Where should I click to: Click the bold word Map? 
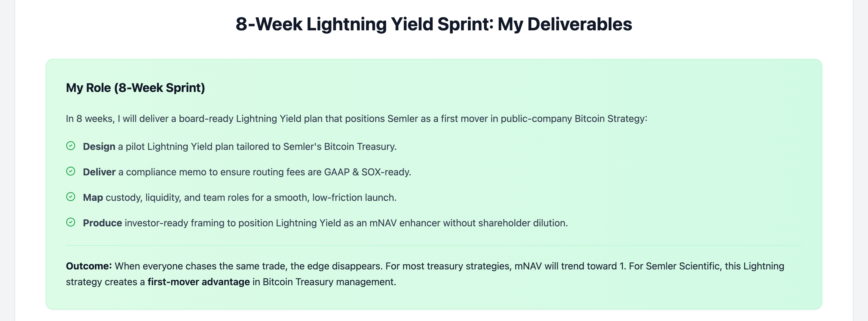[93, 197]
